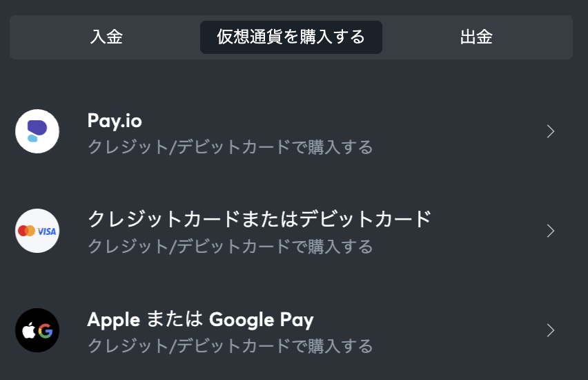This screenshot has width=588, height=380.
Task: Click the white Apple logo
Action: click(x=29, y=331)
